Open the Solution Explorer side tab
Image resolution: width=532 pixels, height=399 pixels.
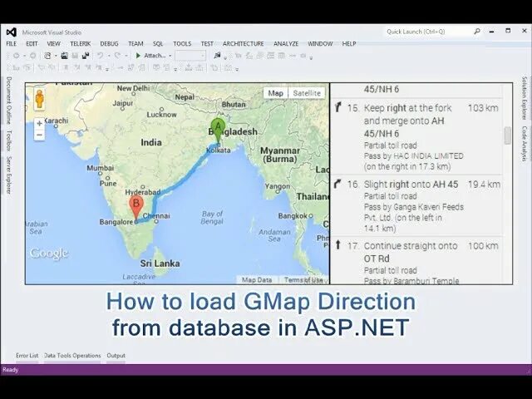(525, 98)
